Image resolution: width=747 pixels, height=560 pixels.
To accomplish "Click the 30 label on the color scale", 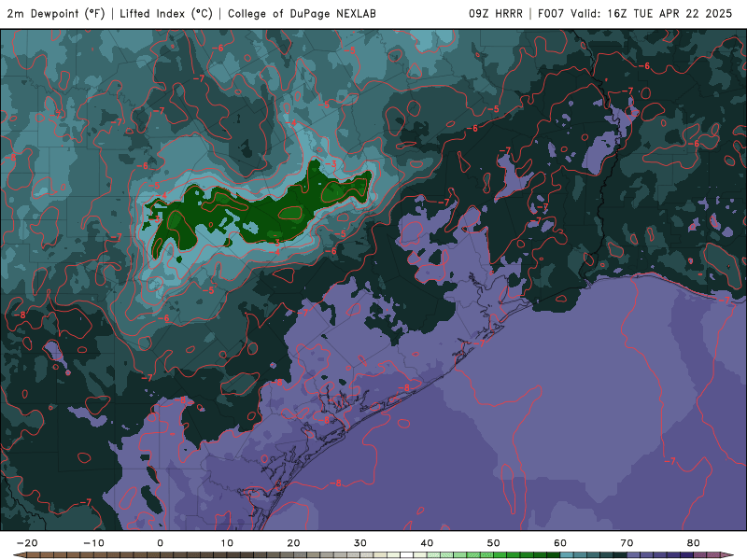I will click(360, 543).
